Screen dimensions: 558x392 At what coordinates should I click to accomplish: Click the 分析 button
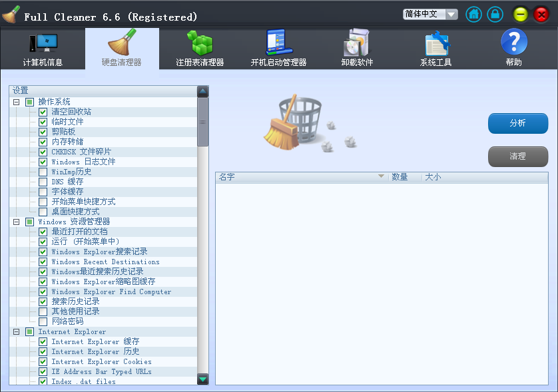[x=518, y=123]
